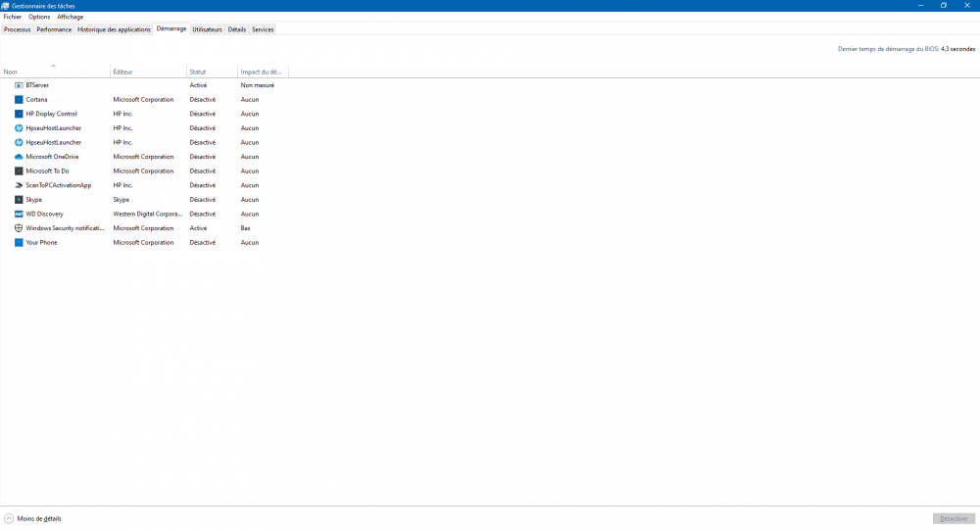The width and height of the screenshot is (980, 531).
Task: Open the Affichage menu
Action: click(70, 17)
